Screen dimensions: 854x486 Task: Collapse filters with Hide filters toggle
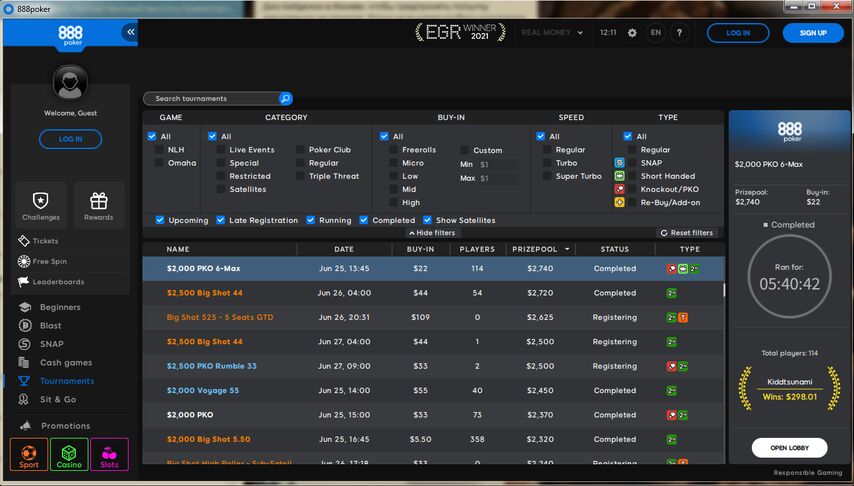point(431,233)
